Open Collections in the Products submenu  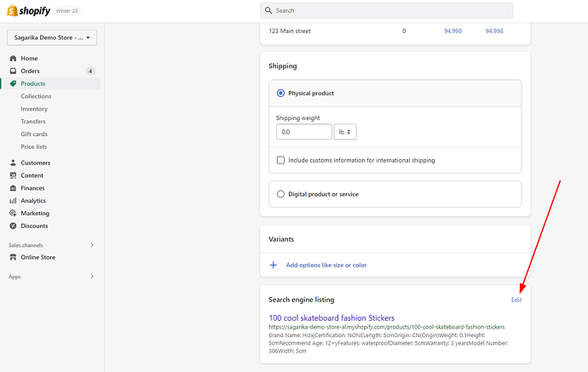[36, 96]
